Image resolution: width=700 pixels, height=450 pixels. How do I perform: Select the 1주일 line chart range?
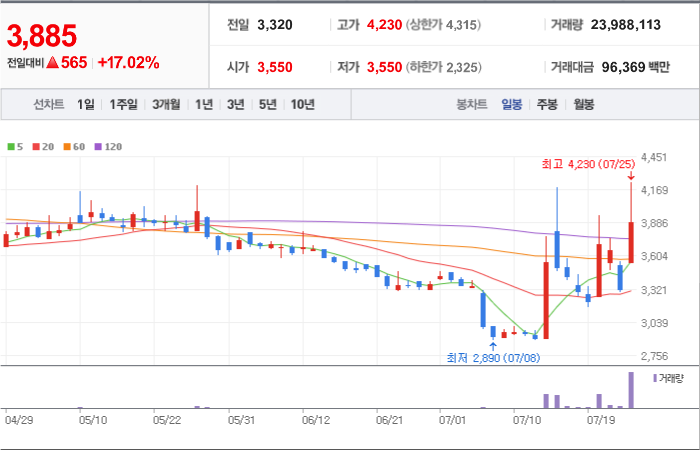tap(123, 104)
